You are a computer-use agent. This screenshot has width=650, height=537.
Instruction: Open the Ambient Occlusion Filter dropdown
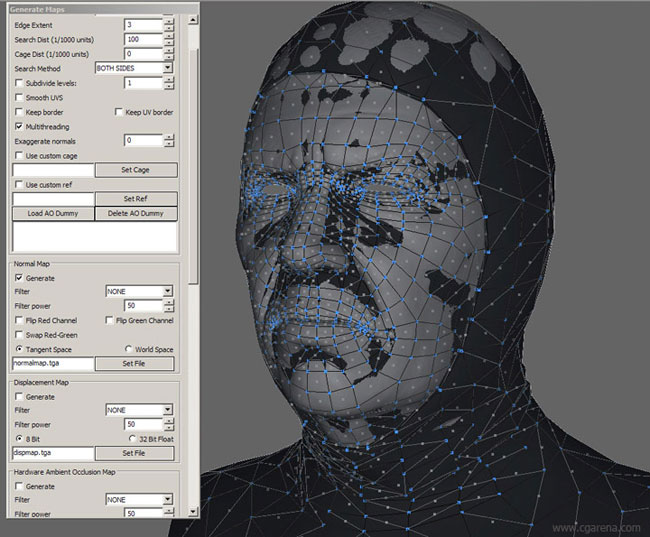(139, 499)
